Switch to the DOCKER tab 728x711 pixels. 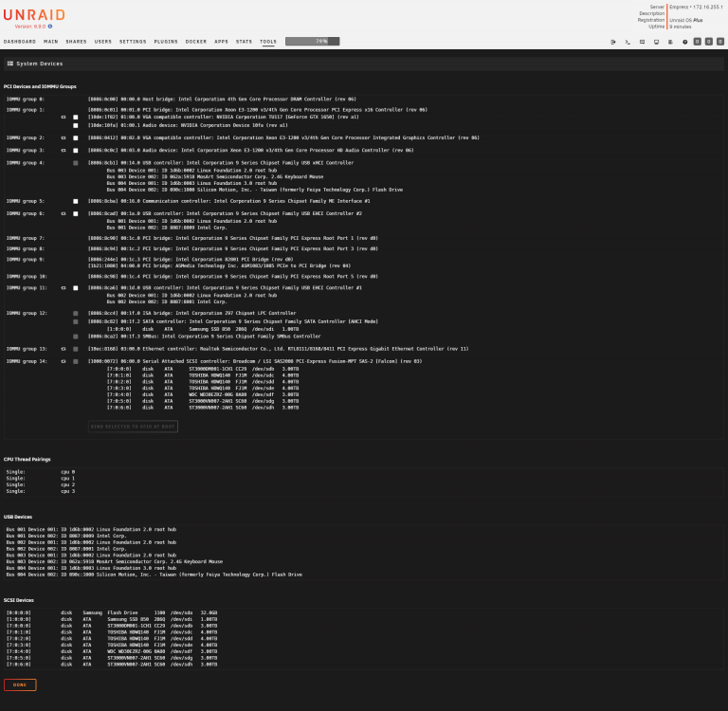(196, 42)
